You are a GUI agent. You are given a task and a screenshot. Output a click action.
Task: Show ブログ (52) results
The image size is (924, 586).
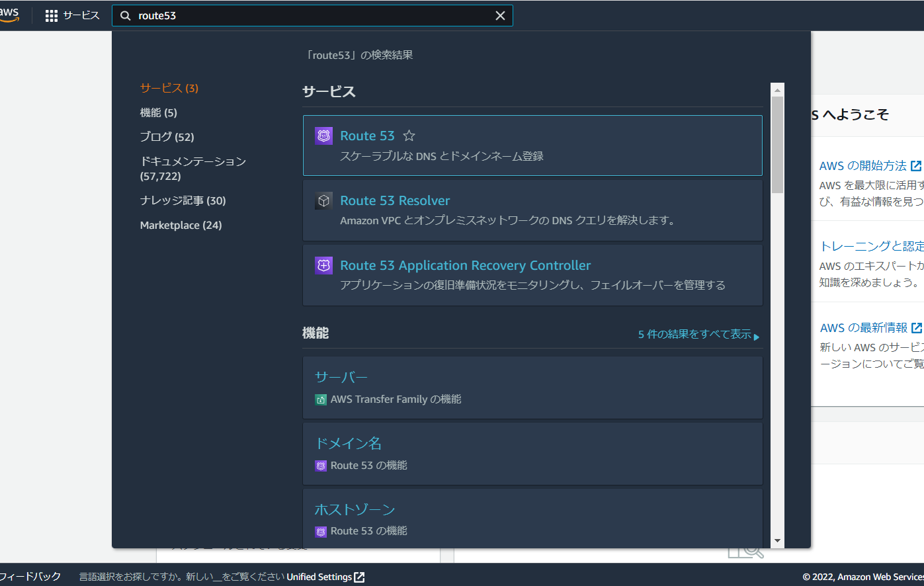pyautogui.click(x=167, y=137)
